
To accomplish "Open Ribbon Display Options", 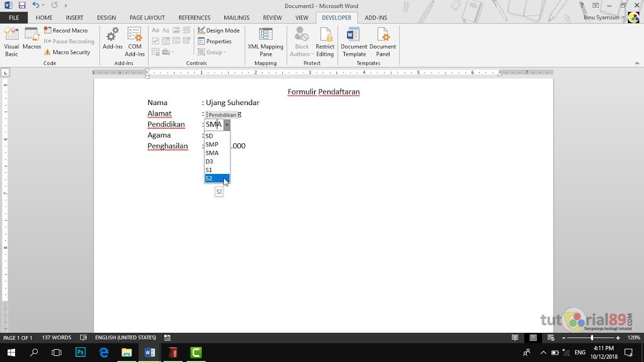I will (x=596, y=6).
